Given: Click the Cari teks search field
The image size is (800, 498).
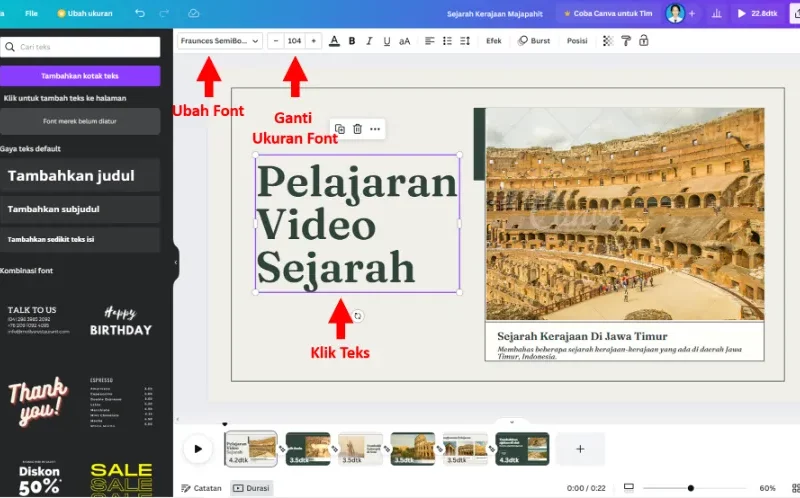Looking at the screenshot, I should coord(80,47).
